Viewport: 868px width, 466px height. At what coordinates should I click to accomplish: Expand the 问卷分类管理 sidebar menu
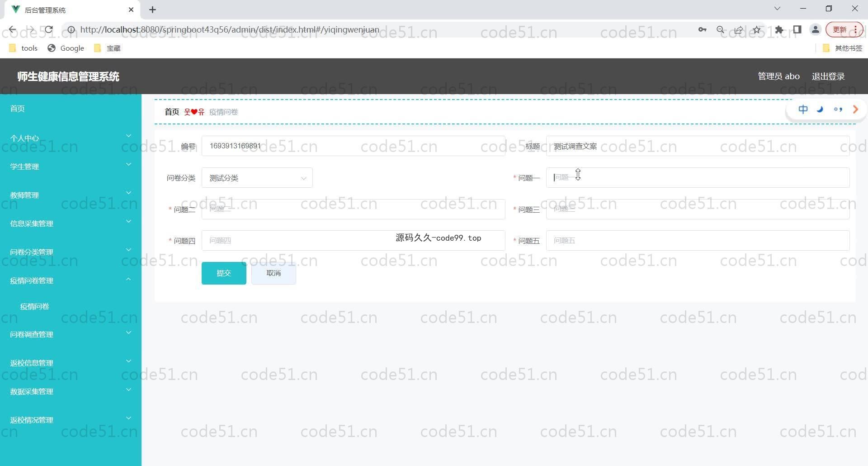71,252
